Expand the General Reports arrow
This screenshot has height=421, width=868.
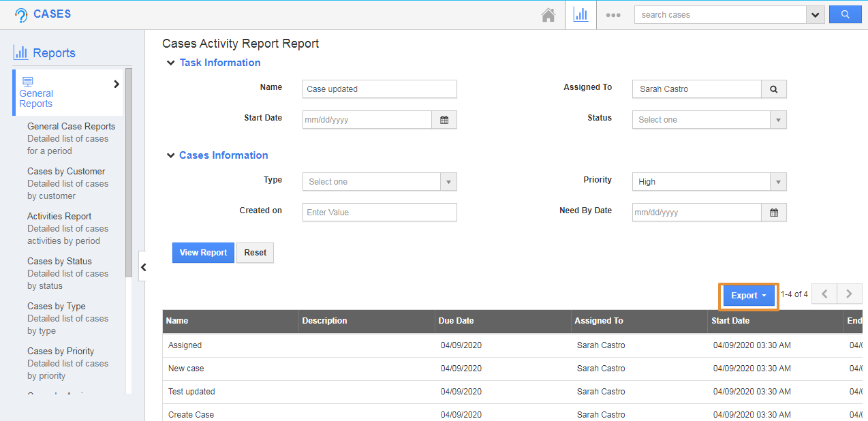coord(117,84)
